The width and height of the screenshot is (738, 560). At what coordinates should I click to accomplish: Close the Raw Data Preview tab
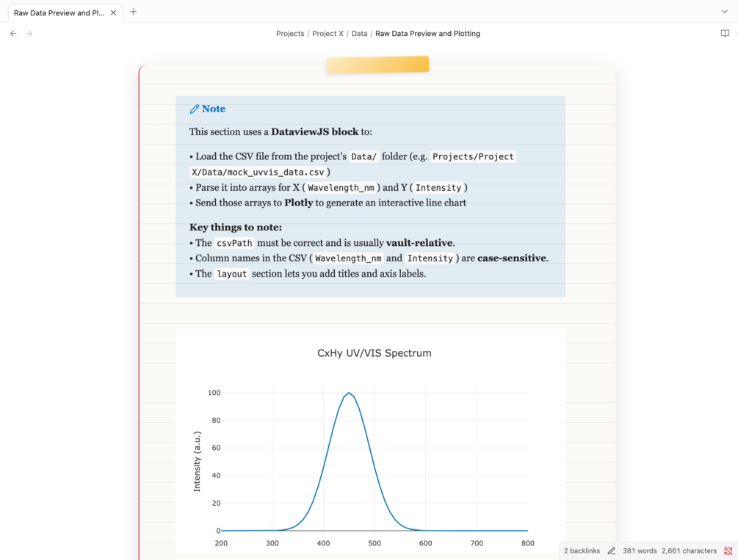click(x=113, y=12)
